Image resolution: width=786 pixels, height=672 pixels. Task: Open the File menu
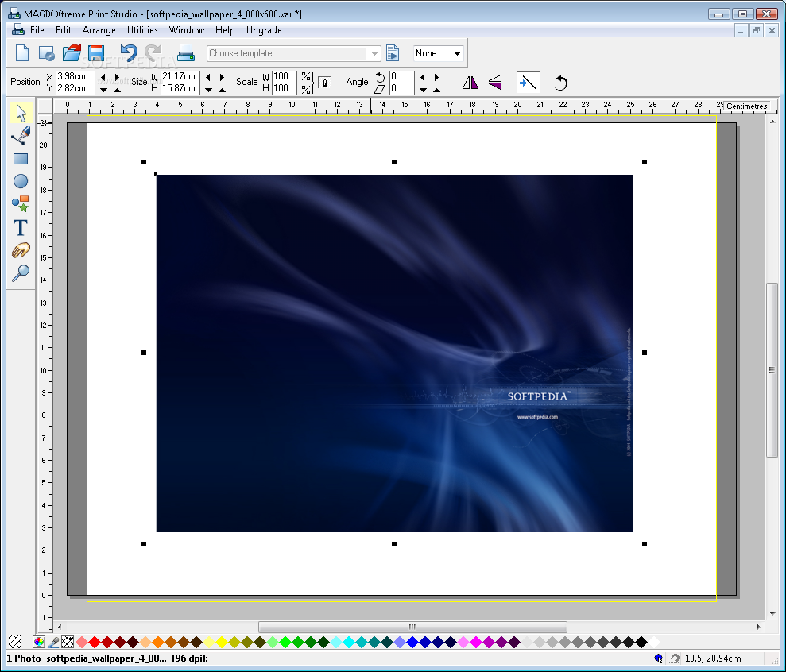(x=37, y=30)
